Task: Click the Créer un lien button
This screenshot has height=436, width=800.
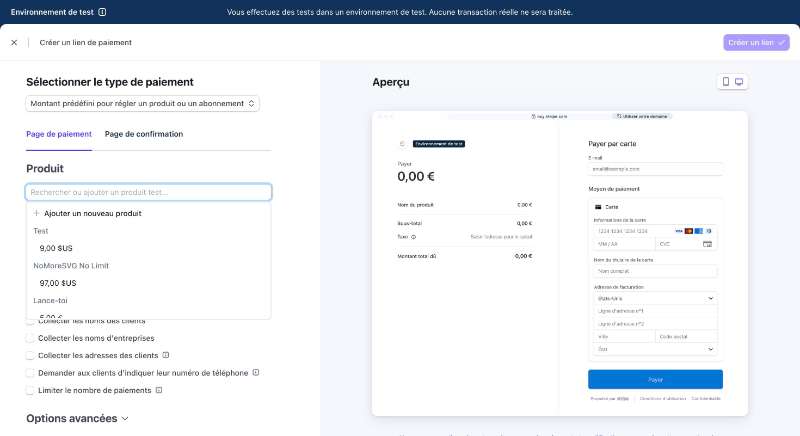Action: point(756,43)
